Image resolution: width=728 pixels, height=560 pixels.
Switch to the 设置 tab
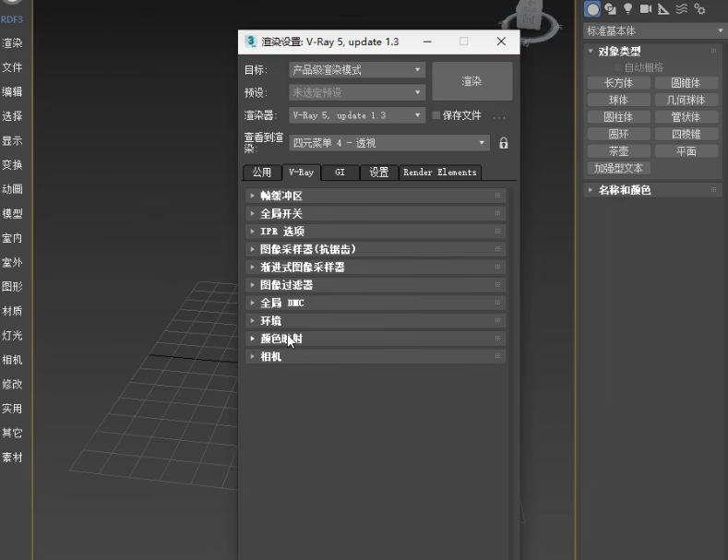pyautogui.click(x=379, y=173)
